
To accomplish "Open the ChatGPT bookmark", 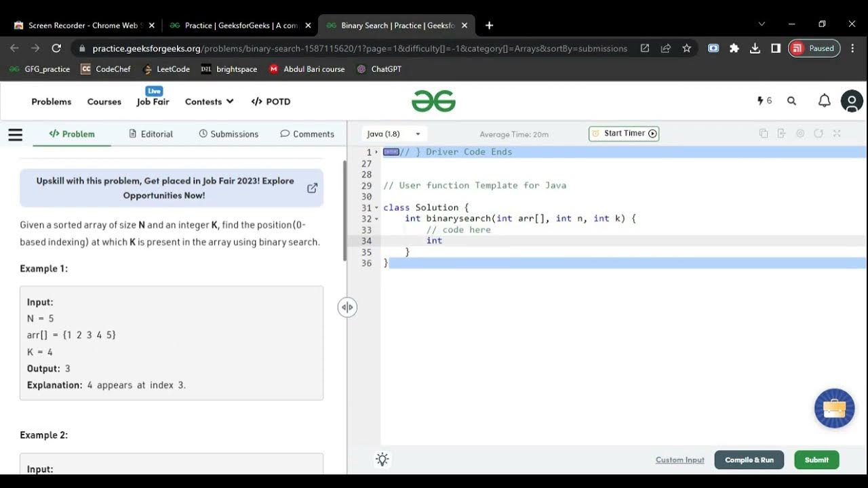I will 380,69.
